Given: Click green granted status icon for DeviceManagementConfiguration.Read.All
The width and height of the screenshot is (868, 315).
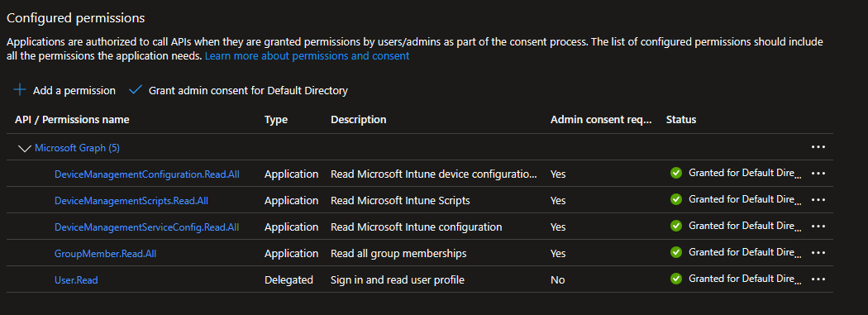Looking at the screenshot, I should tap(676, 173).
